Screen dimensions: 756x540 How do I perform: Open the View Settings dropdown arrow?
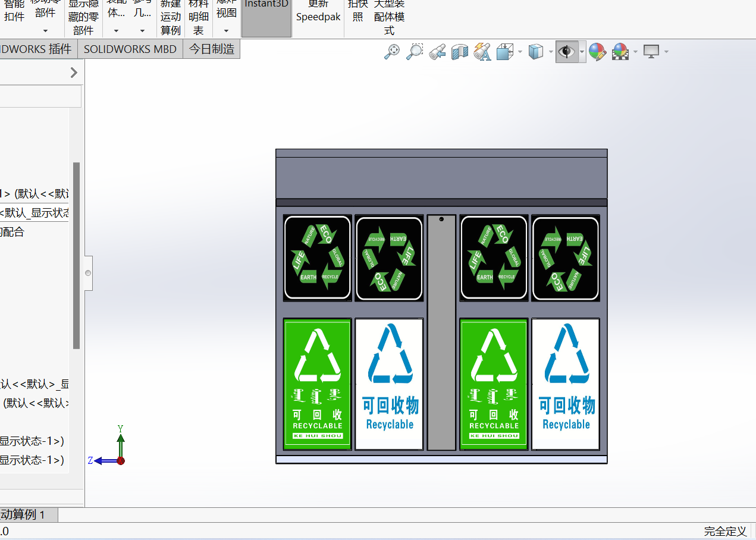point(666,52)
